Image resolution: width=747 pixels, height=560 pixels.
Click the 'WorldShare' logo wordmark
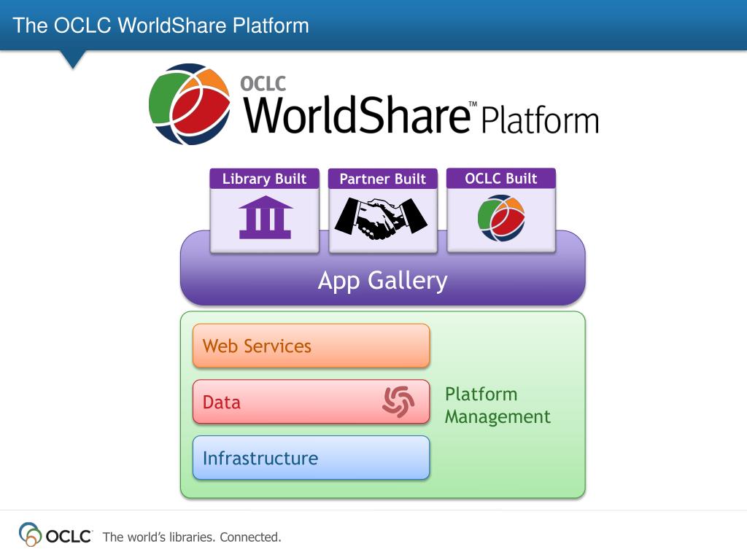pos(357,114)
